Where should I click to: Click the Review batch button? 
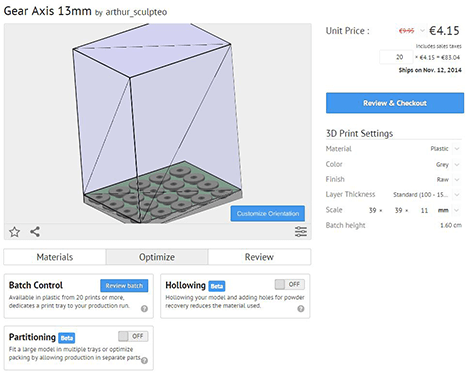click(124, 286)
